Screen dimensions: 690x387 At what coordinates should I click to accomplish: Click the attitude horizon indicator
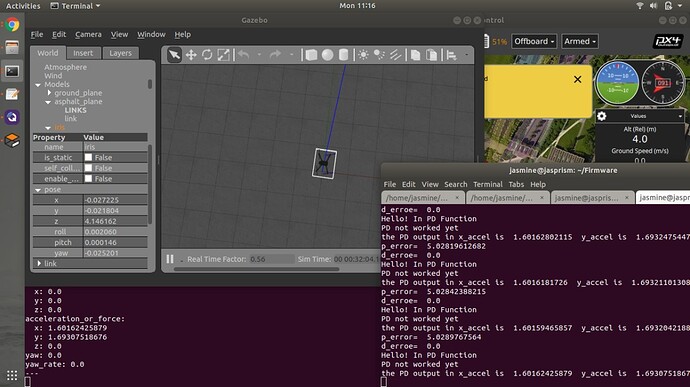click(x=617, y=83)
